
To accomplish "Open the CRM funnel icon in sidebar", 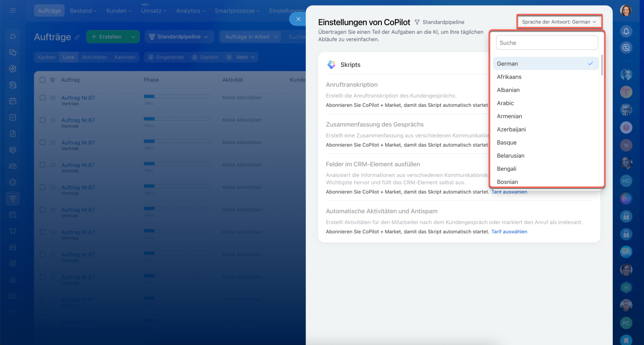I will (13, 198).
